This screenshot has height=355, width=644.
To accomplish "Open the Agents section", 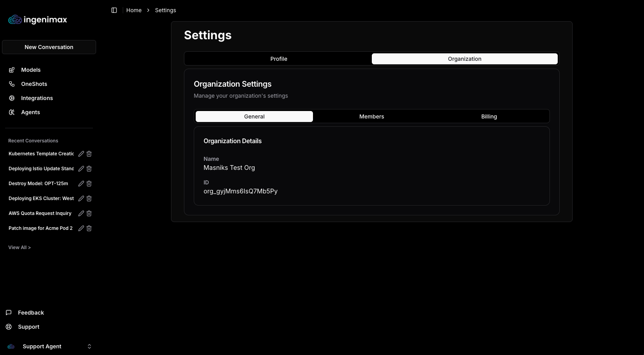I will coord(30,112).
